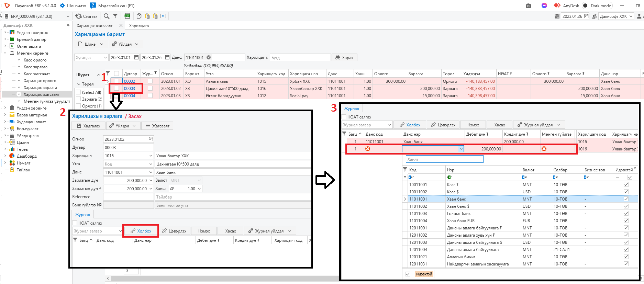Tick the Жур checkbox in row 00003

(150, 88)
